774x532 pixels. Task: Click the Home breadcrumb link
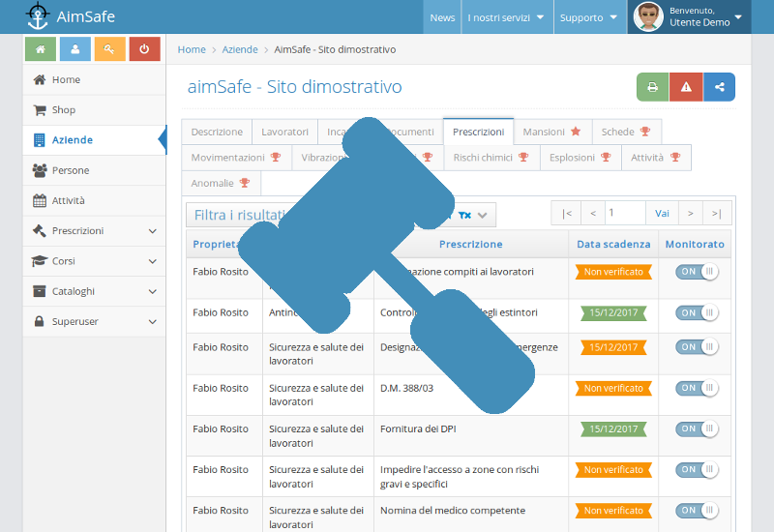[x=192, y=49]
